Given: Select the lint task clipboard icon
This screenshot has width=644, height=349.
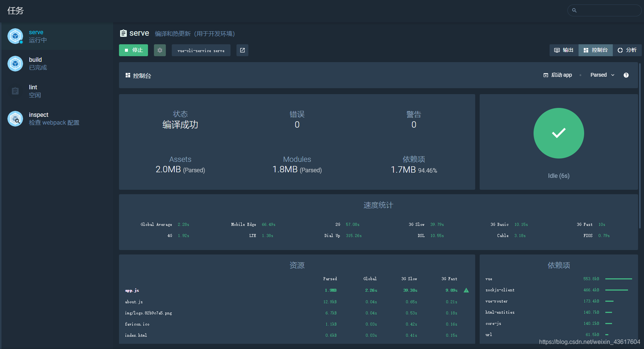Looking at the screenshot, I should coord(15,91).
